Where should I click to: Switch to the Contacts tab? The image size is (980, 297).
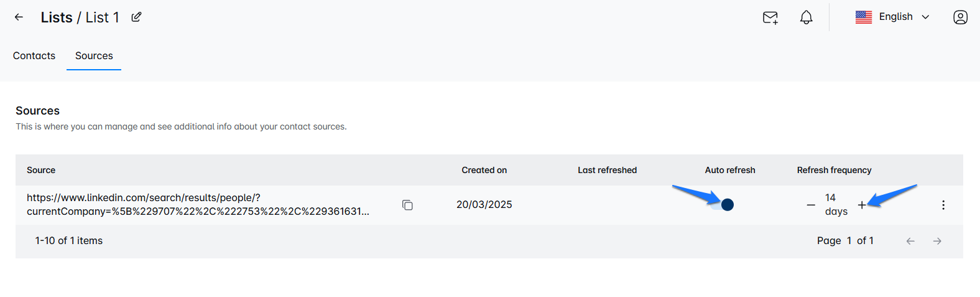34,56
